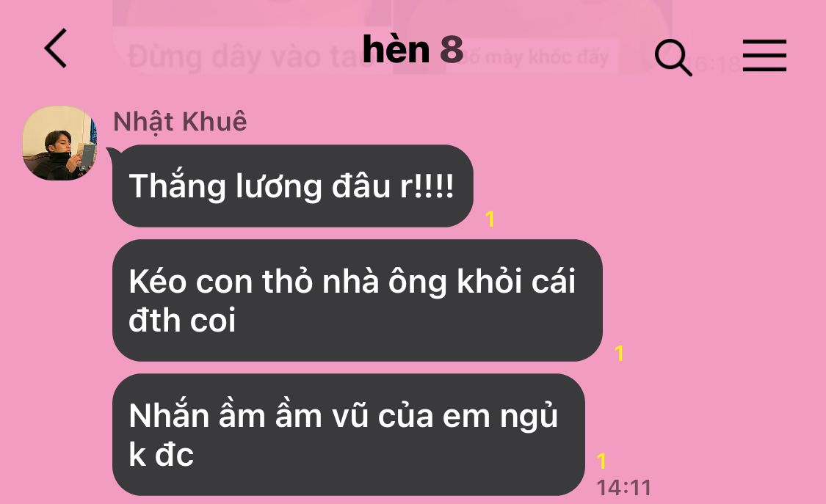This screenshot has width=826, height=504.
Task: Select the "Thắng lương đâu r!!!!" message bubble
Action: coord(293,186)
